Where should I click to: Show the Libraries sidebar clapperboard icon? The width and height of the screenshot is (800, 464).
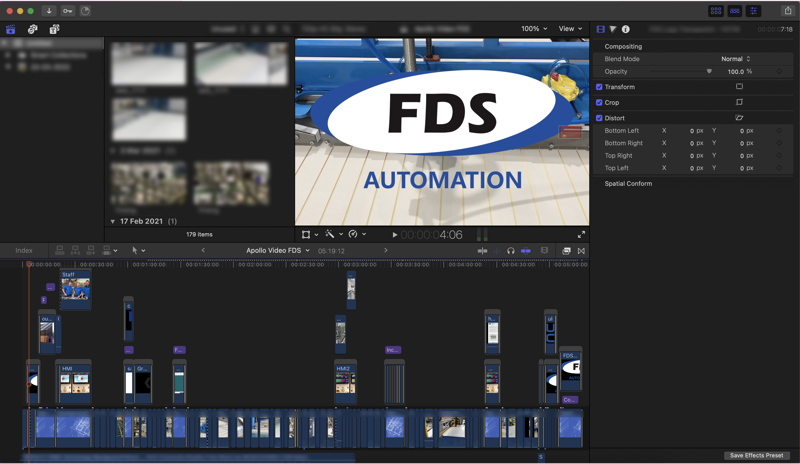point(11,29)
